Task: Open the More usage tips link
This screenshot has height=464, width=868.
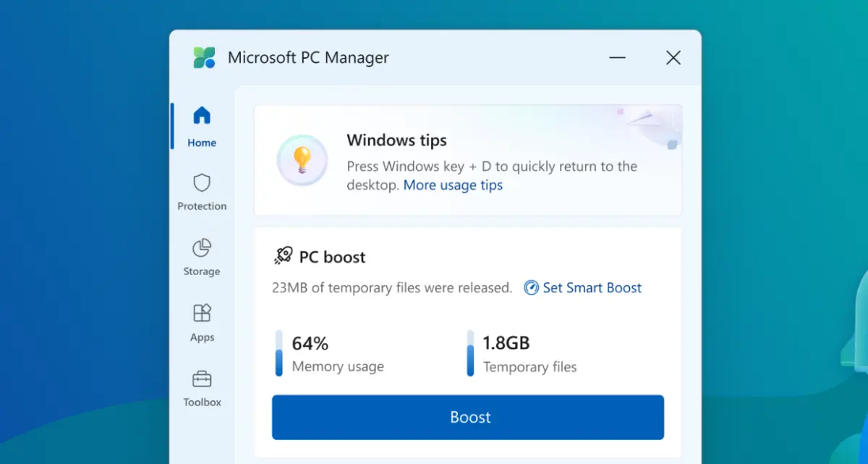Action: (x=453, y=185)
